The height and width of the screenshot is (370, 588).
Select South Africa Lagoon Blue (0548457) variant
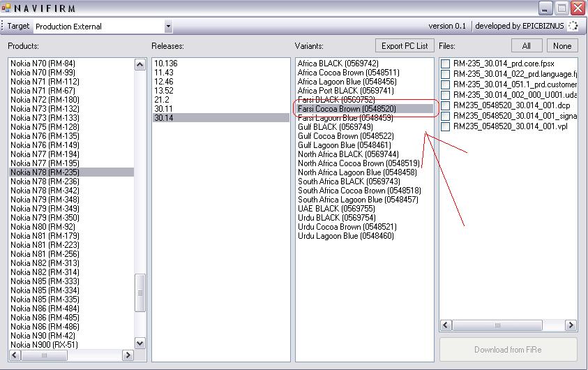[x=365, y=200]
